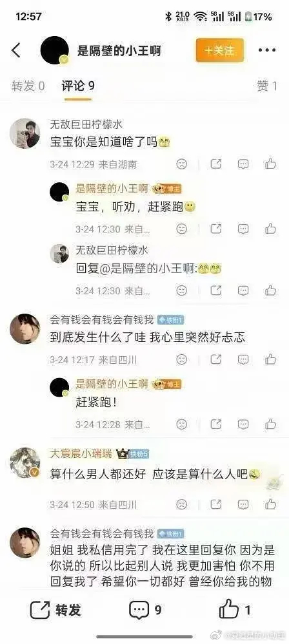Share the reply '赶紧跑！'
The image size is (289, 644).
pos(216,424)
